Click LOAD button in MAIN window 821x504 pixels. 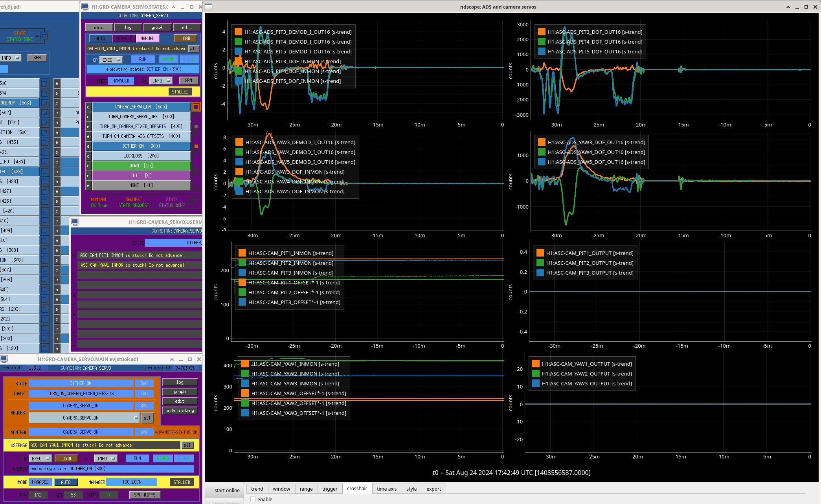(66, 458)
